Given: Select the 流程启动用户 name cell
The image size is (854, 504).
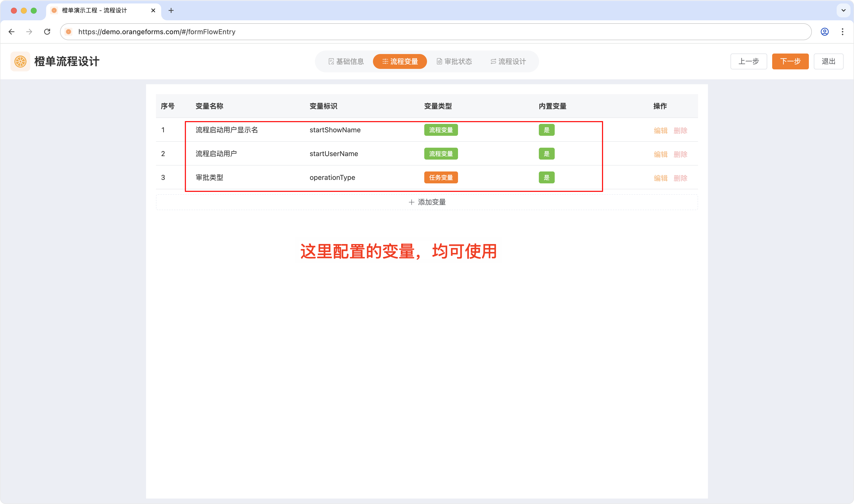Looking at the screenshot, I should coord(216,154).
